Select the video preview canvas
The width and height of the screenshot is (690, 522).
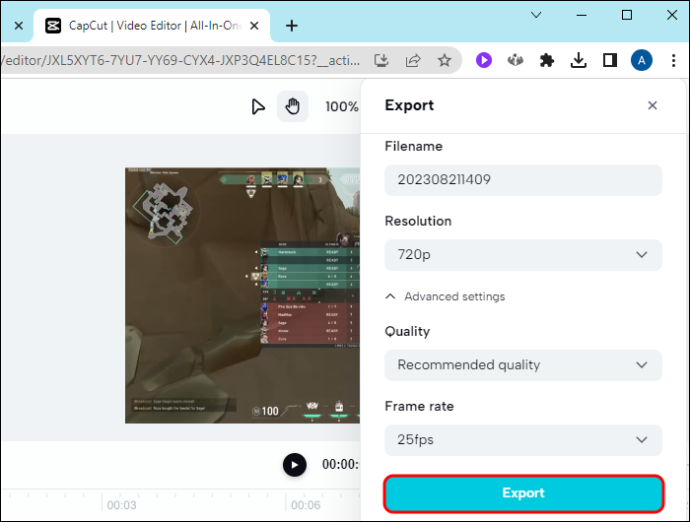[242, 295]
